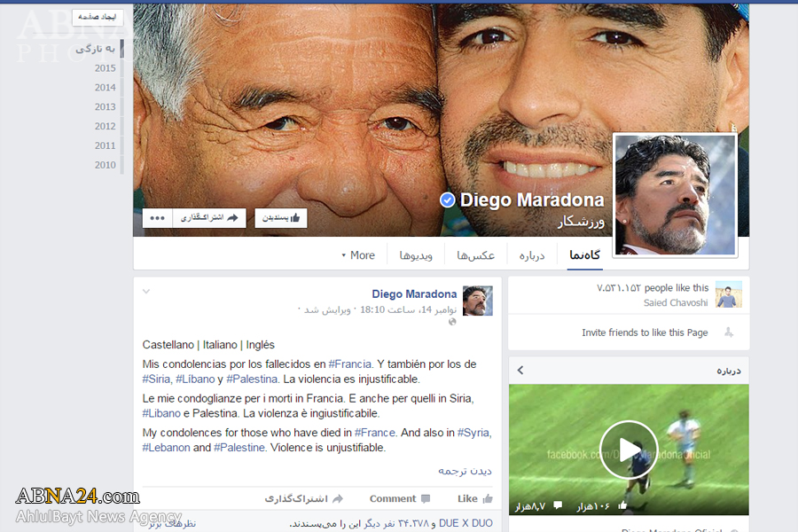Viewport: 798px width, 532px height.
Task: Click the Comment button on the post
Action: (400, 498)
